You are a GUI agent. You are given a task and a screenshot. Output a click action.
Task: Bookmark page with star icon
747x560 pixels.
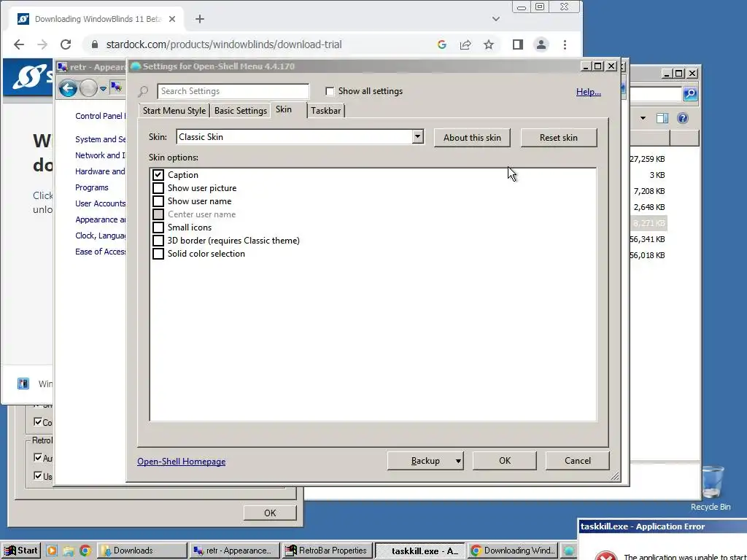tap(488, 44)
